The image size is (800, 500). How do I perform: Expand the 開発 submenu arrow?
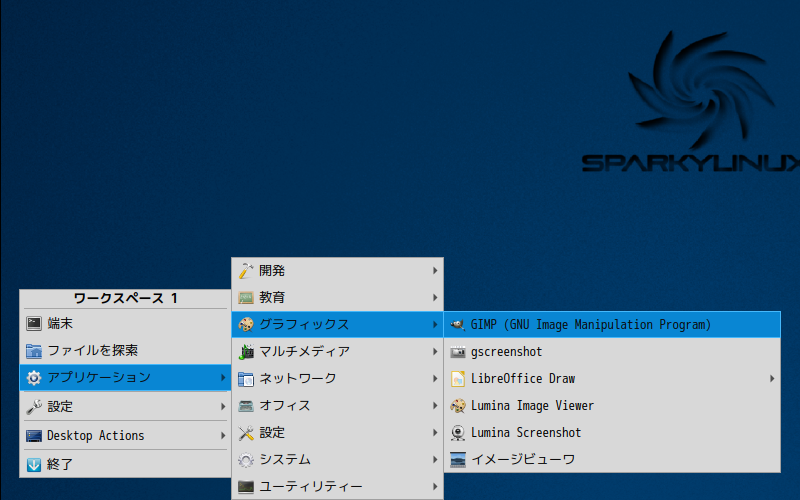[435, 270]
